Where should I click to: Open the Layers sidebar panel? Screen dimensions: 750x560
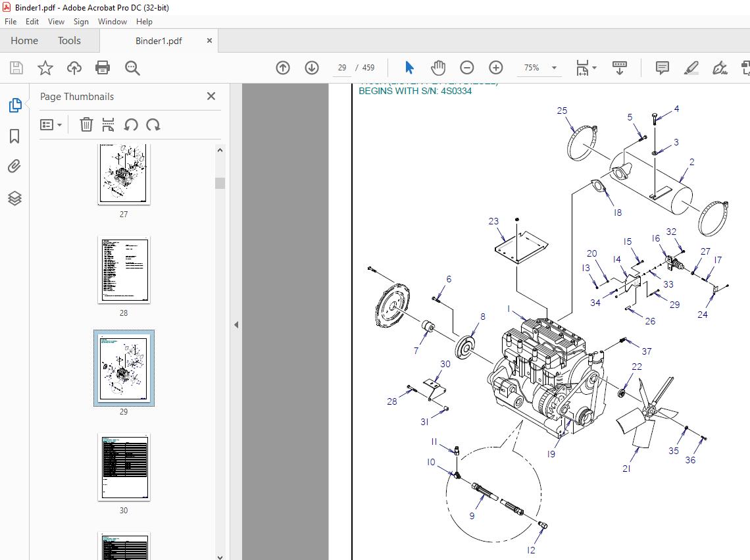pos(15,198)
